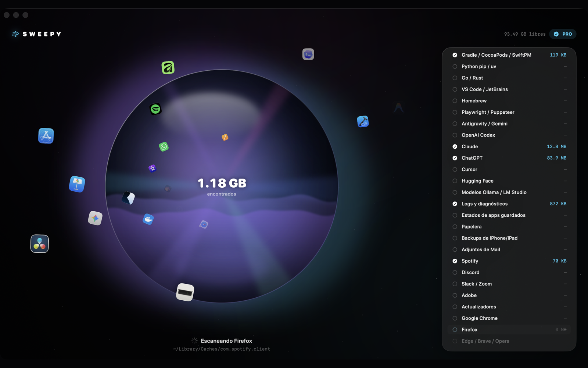The width and height of the screenshot is (588, 368).
Task: Click 'Estados de apps guardados' label
Action: click(x=494, y=215)
